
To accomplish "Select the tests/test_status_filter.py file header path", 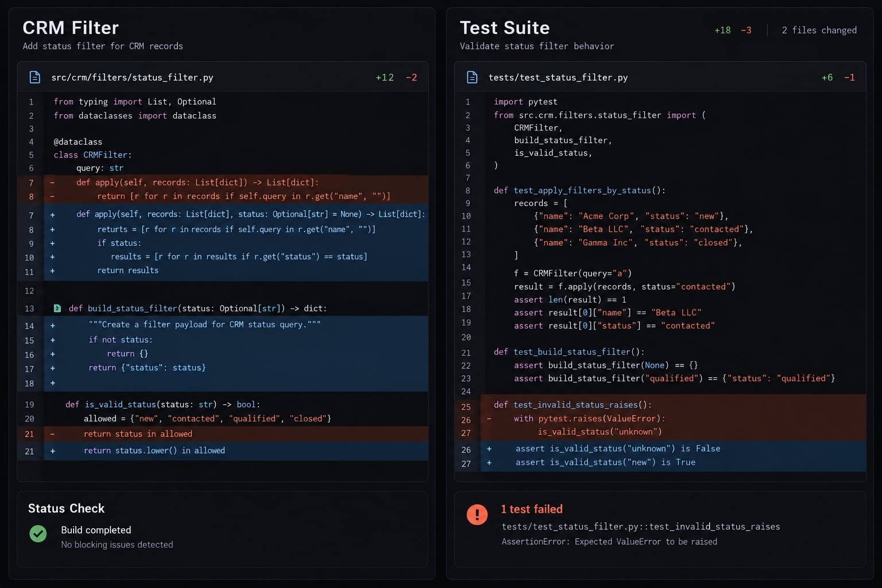I will 558,78.
